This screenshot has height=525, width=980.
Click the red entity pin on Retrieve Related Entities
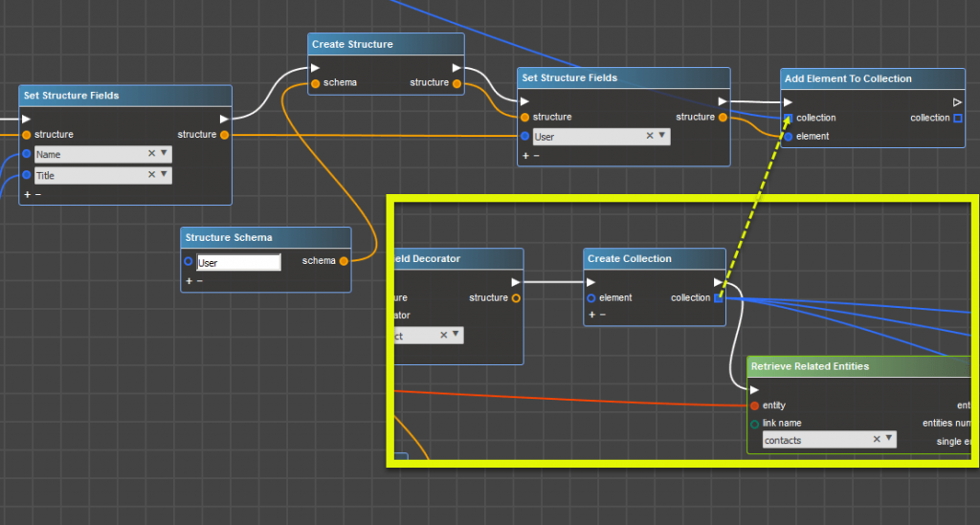[x=755, y=405]
